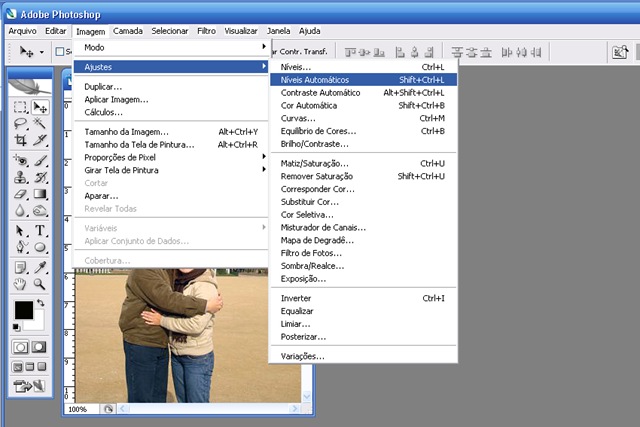Click the black foreground color swatch

point(24,310)
